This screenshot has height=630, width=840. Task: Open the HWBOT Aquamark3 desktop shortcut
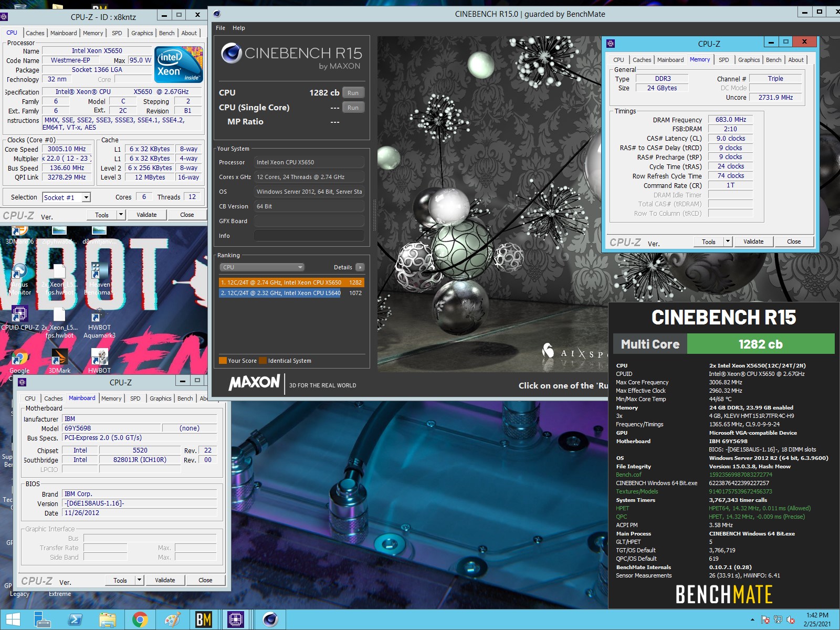point(99,322)
